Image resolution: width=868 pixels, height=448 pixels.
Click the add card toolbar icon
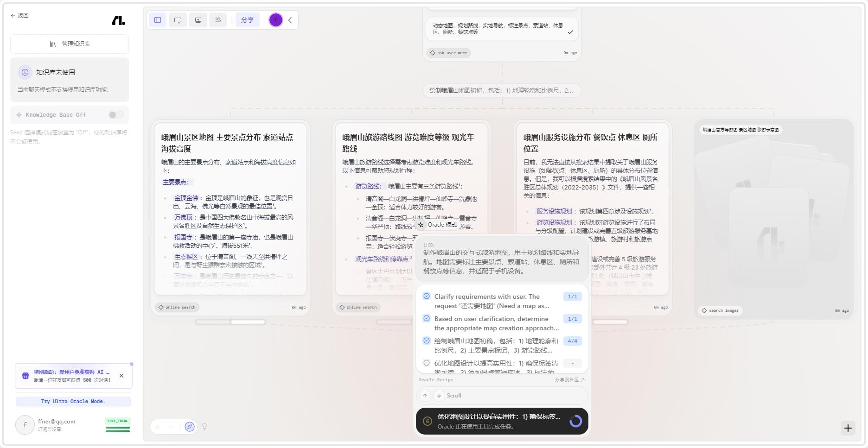(x=198, y=20)
